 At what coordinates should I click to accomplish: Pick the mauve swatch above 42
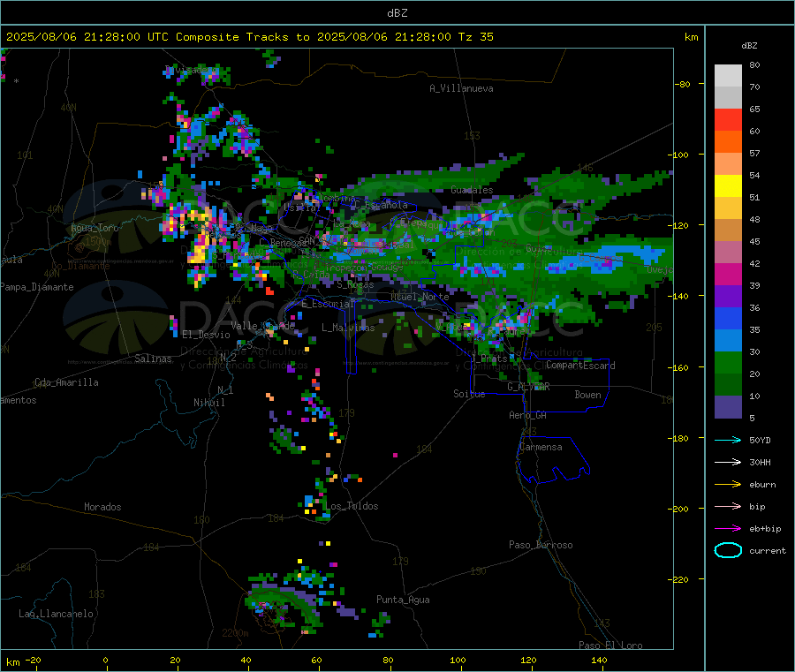[728, 253]
